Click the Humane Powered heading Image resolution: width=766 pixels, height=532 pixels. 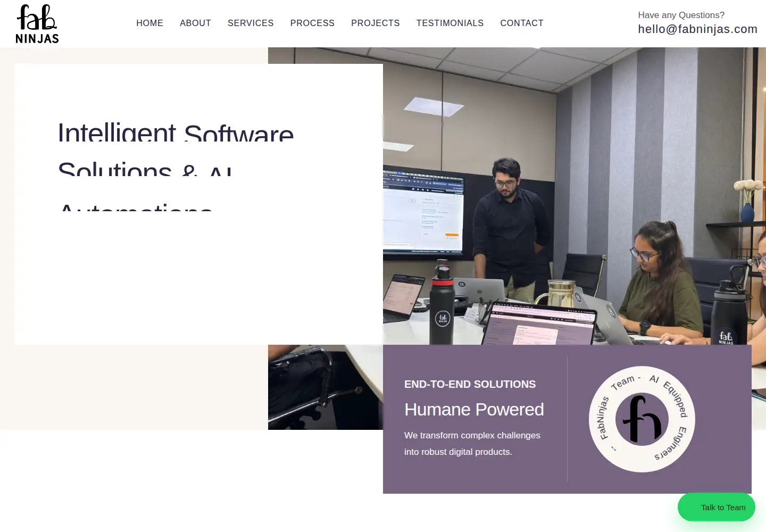click(474, 410)
